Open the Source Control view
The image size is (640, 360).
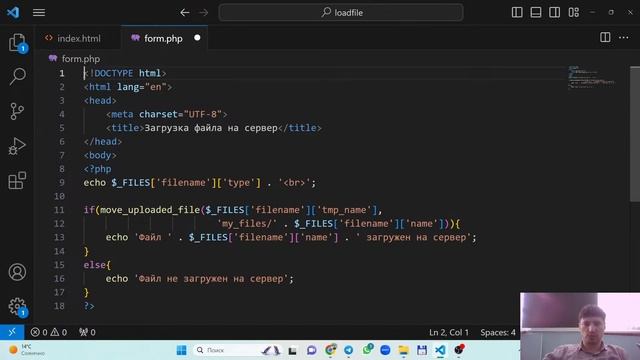pos(17,111)
